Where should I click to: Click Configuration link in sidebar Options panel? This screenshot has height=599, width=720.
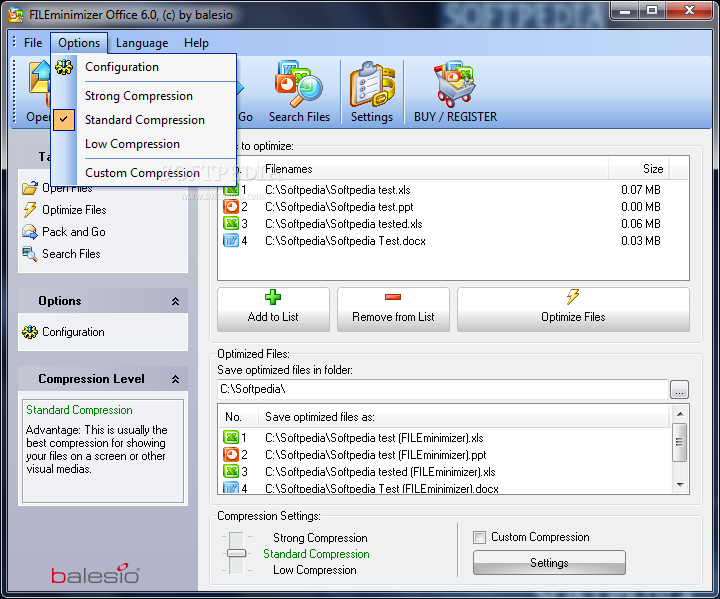[x=73, y=332]
